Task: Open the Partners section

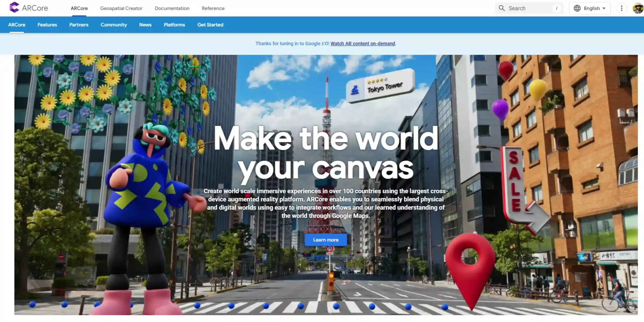Action: [x=79, y=25]
